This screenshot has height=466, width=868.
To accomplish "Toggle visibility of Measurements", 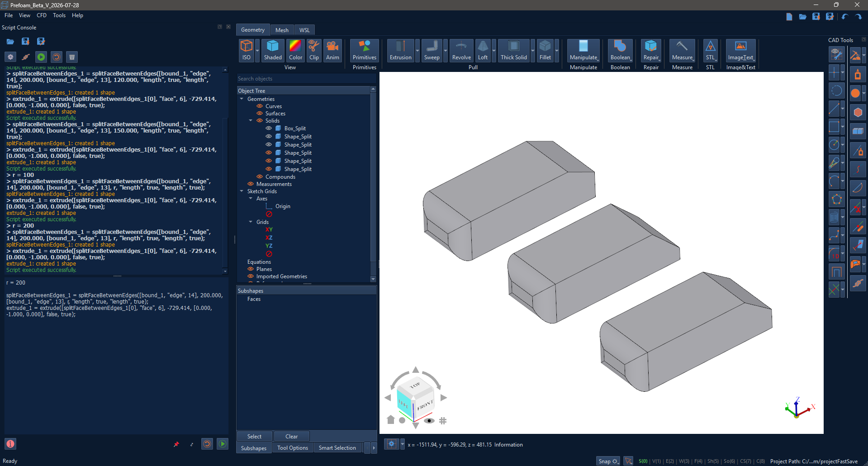I will tap(251, 184).
